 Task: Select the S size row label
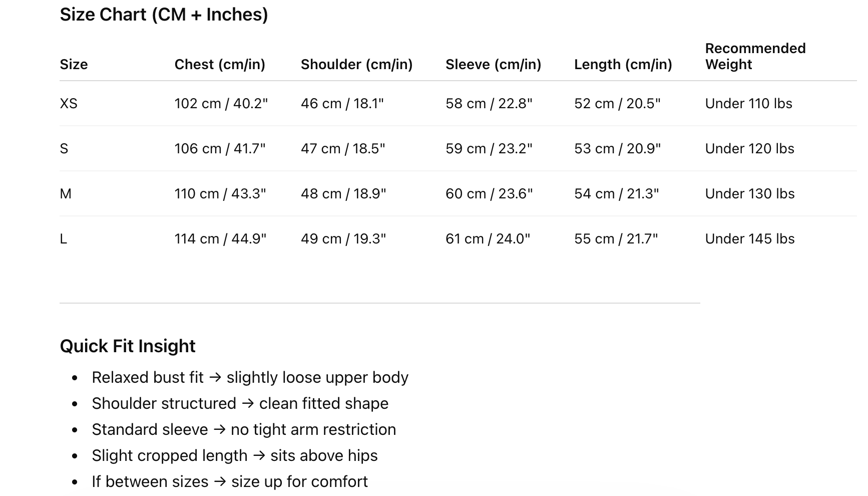pyautogui.click(x=64, y=148)
